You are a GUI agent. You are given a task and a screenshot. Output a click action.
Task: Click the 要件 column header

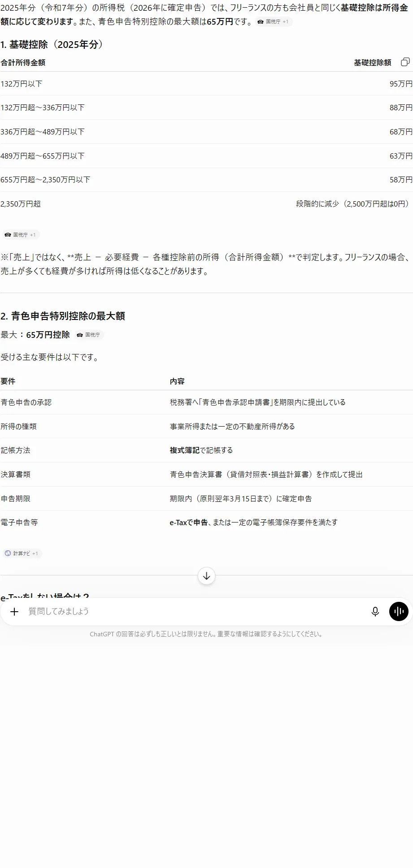click(8, 381)
